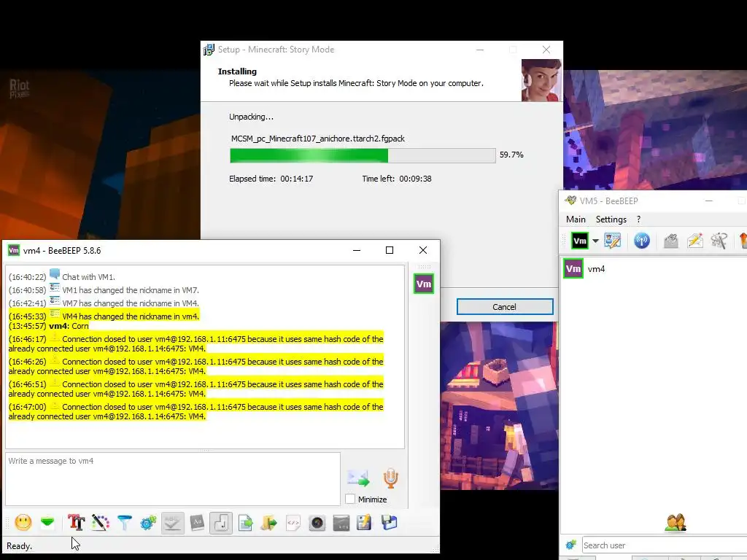
Task: Click the two-people group icon in VM5 window
Action: (x=676, y=522)
